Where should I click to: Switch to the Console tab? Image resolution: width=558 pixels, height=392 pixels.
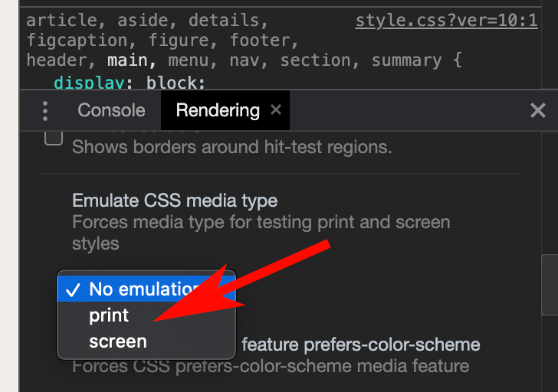pyautogui.click(x=111, y=110)
